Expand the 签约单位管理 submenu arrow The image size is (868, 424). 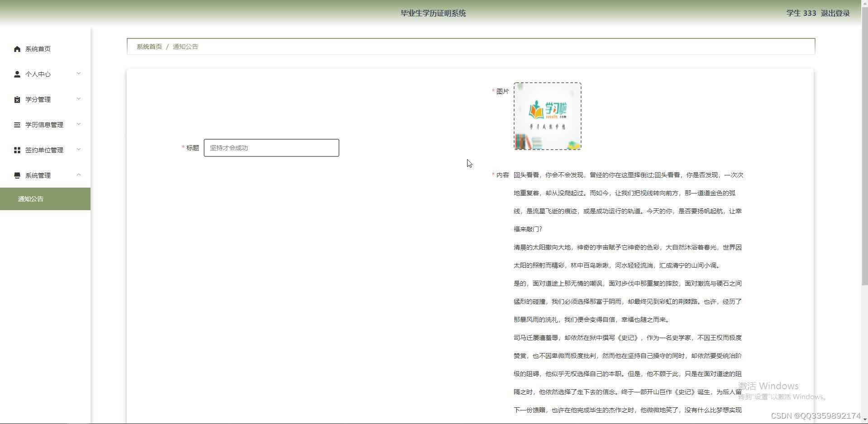(x=79, y=150)
